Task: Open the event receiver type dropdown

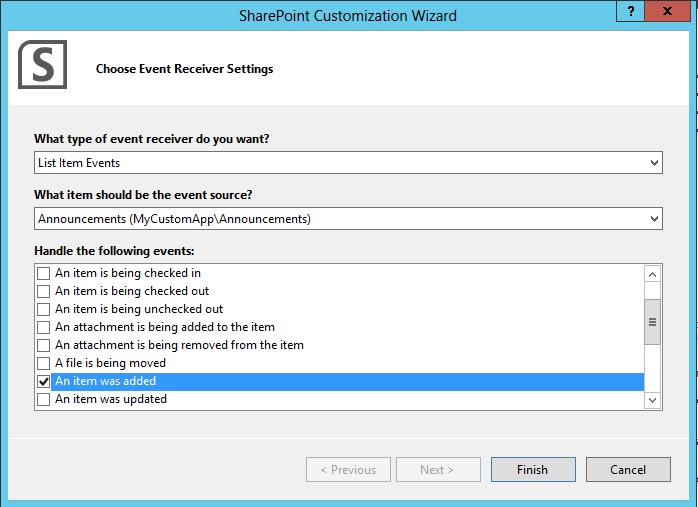Action: [654, 162]
